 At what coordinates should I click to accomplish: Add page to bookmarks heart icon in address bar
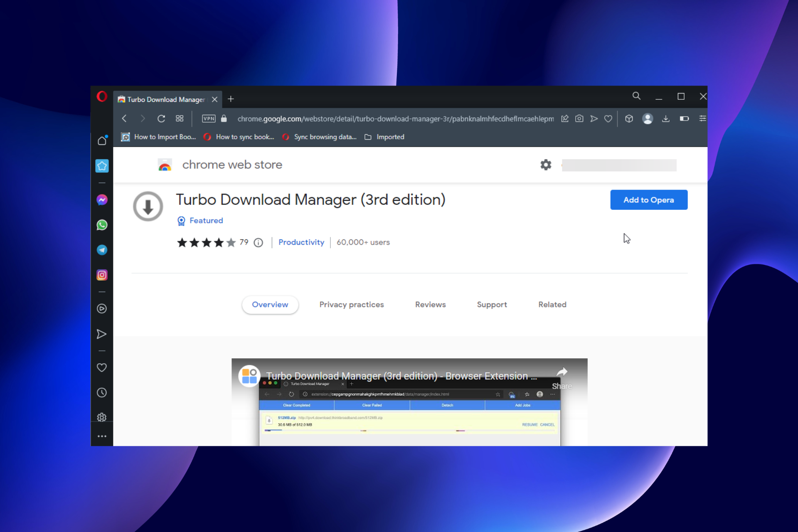(x=608, y=119)
